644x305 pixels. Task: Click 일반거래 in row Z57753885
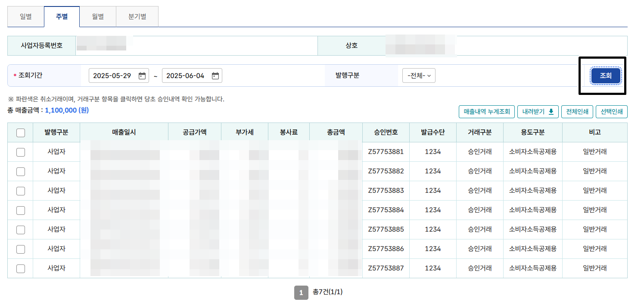pos(595,230)
